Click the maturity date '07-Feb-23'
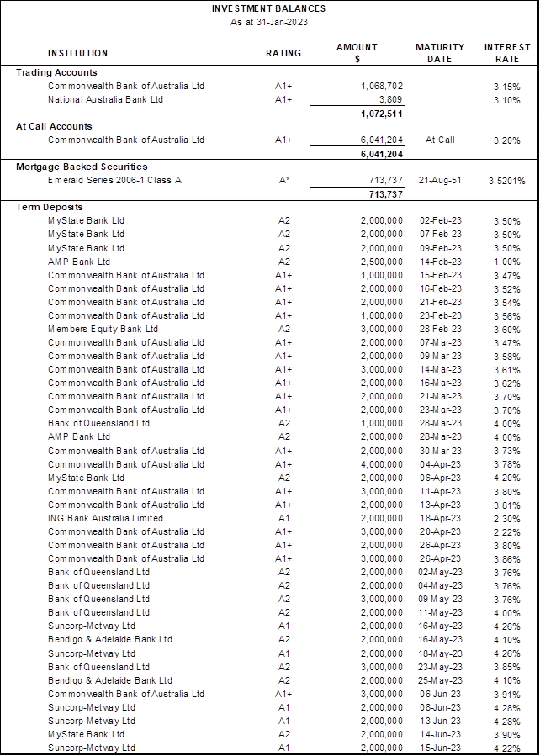Viewport: 540px width, 756px height. click(440, 235)
